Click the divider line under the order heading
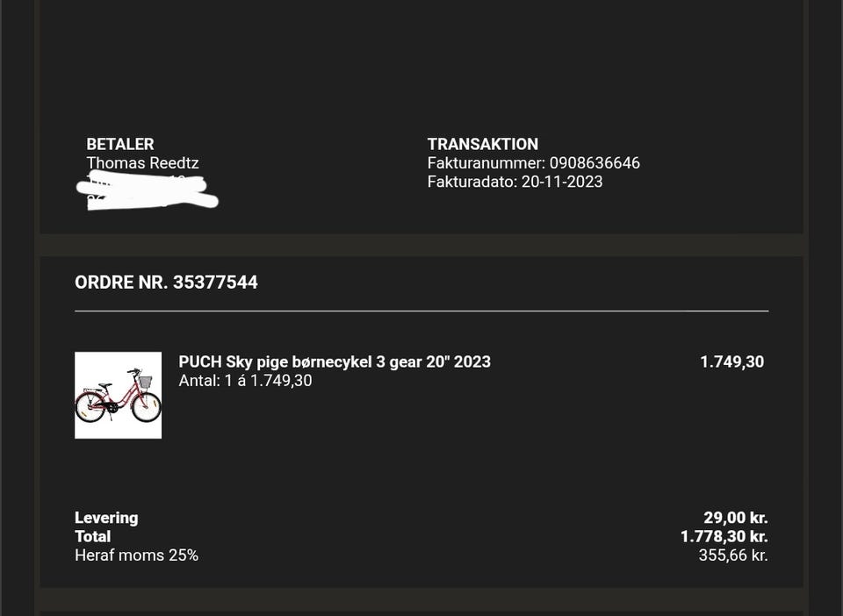The width and height of the screenshot is (843, 616). point(421,311)
